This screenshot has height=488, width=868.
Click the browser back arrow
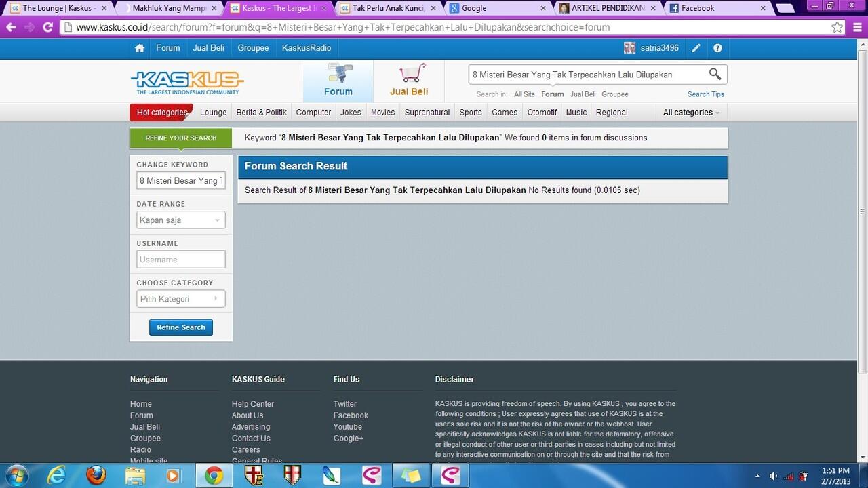click(x=11, y=27)
